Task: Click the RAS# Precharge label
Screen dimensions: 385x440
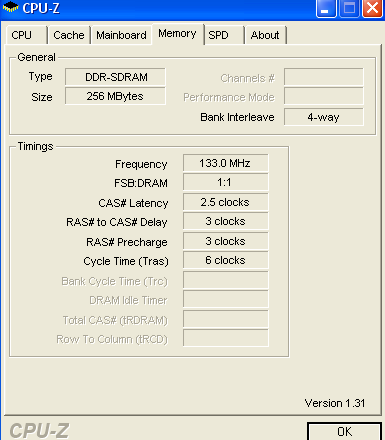Action: pos(127,242)
